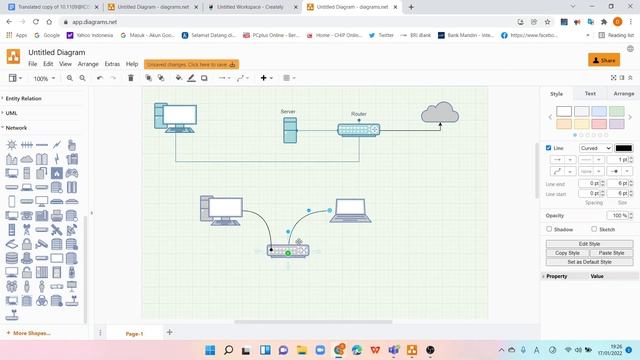Click the Edit Style button

[589, 244]
